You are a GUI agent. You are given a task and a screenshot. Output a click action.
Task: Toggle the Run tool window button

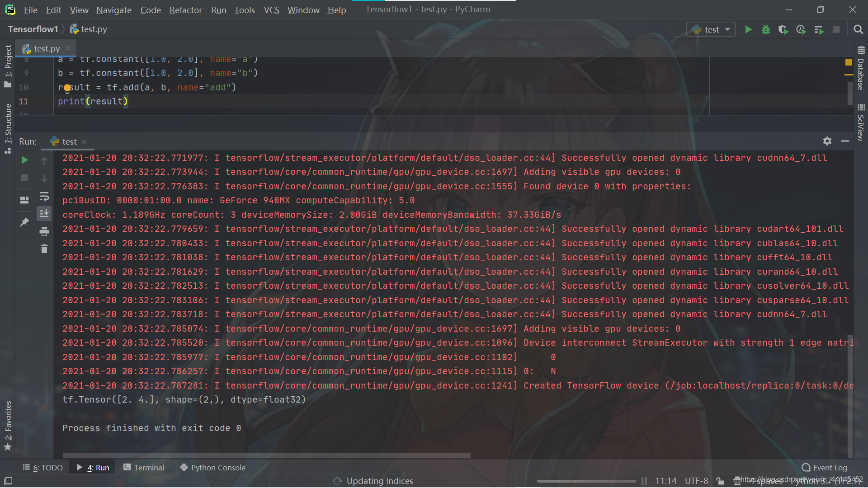(93, 467)
